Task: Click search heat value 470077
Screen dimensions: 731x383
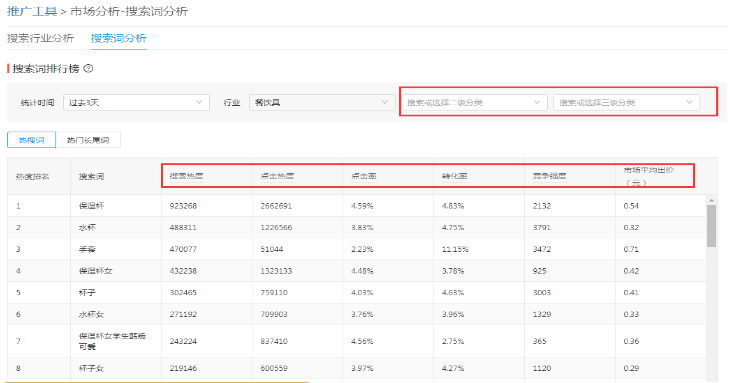Action: point(183,249)
